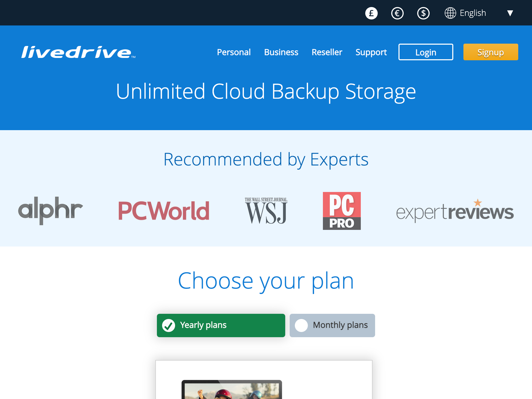Open the Support menu item
This screenshot has width=532, height=399.
(x=371, y=52)
